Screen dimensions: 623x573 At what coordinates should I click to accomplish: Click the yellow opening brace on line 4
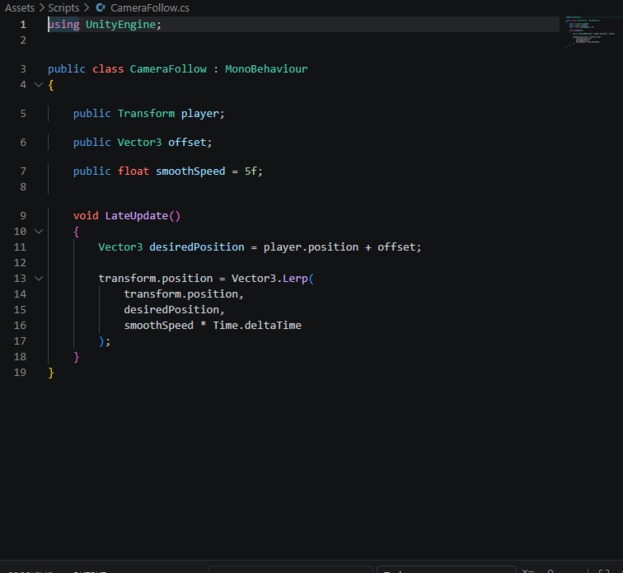pos(51,85)
